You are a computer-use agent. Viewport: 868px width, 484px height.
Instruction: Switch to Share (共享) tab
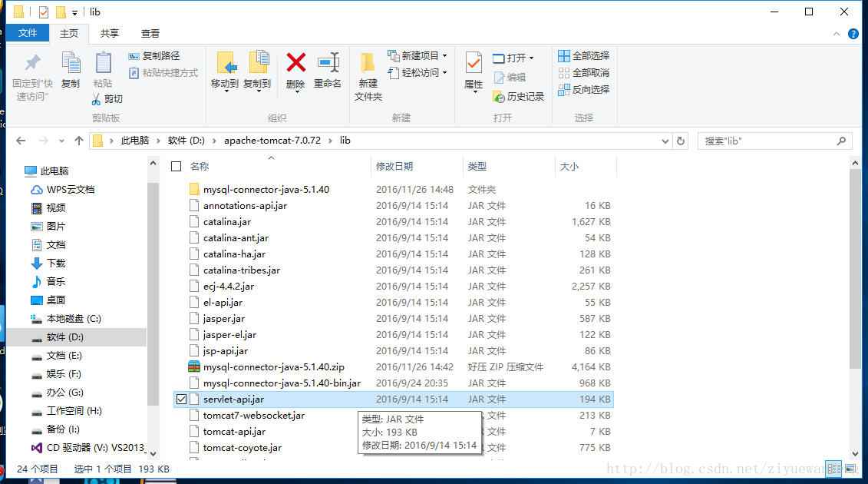click(110, 34)
